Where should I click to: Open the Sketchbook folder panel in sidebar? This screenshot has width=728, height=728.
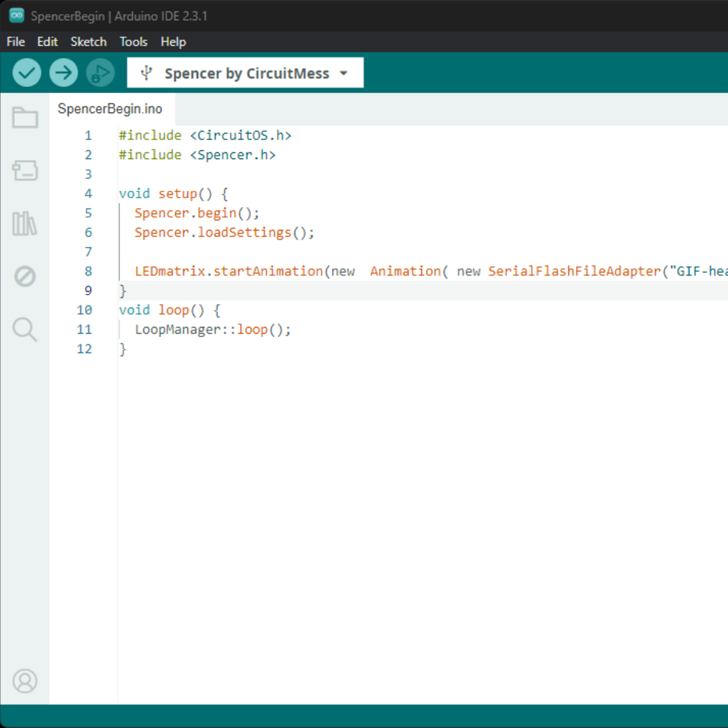pyautogui.click(x=25, y=118)
